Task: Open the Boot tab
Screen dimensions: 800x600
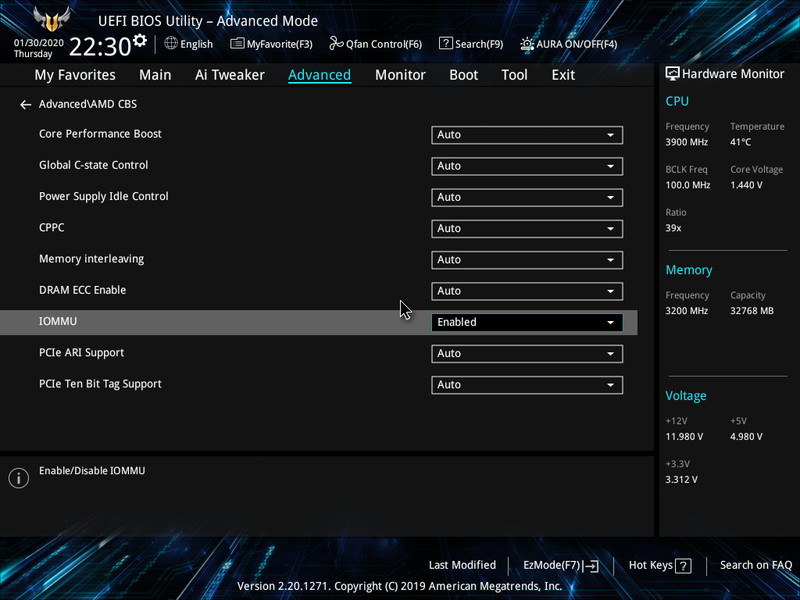Action: [x=463, y=75]
